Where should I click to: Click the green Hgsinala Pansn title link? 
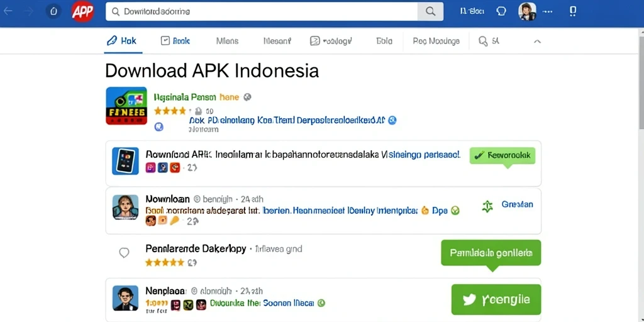click(x=185, y=97)
